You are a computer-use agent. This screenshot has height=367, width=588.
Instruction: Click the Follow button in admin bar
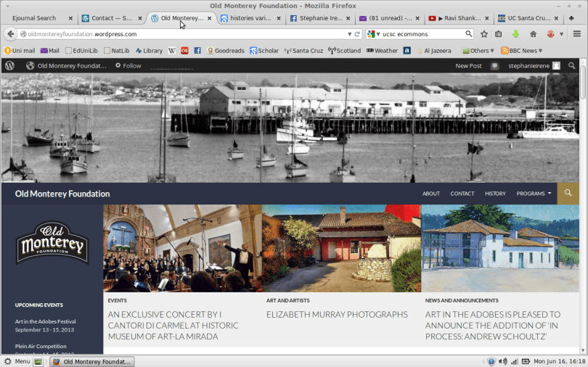click(x=128, y=66)
